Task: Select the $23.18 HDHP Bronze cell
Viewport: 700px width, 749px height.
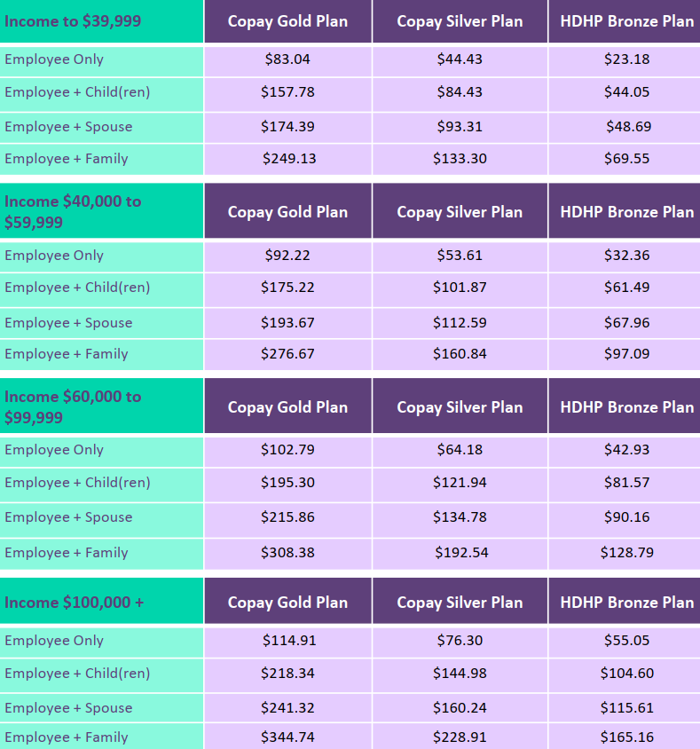Action: pyautogui.click(x=627, y=59)
